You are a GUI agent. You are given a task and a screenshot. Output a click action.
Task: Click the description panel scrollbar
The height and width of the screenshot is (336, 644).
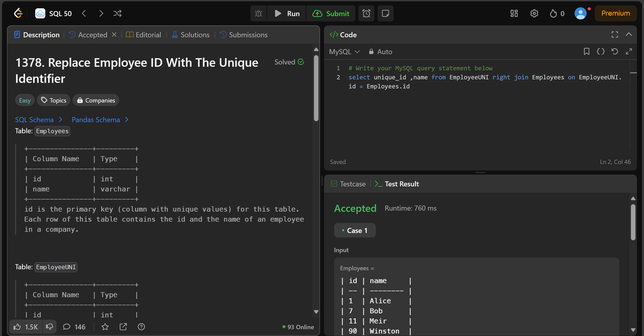pos(316,88)
